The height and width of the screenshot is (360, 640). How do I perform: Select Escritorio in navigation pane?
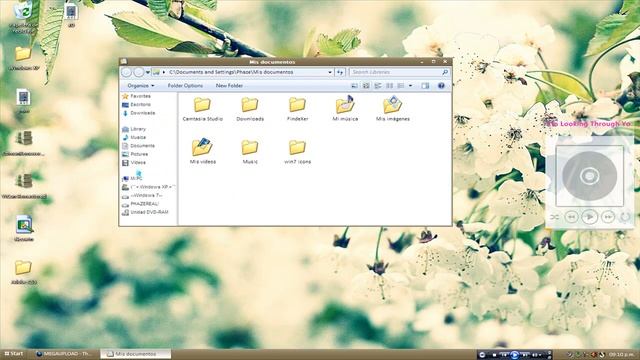click(x=136, y=105)
